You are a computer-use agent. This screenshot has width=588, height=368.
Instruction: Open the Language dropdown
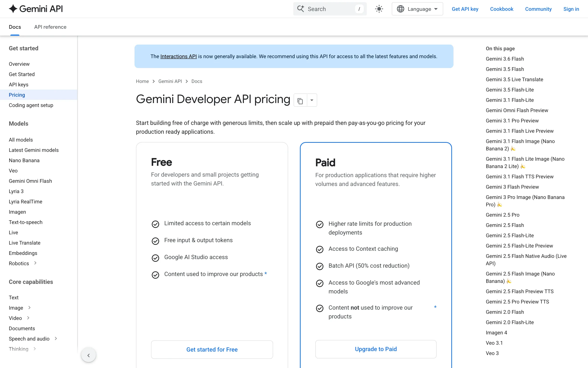[417, 9]
